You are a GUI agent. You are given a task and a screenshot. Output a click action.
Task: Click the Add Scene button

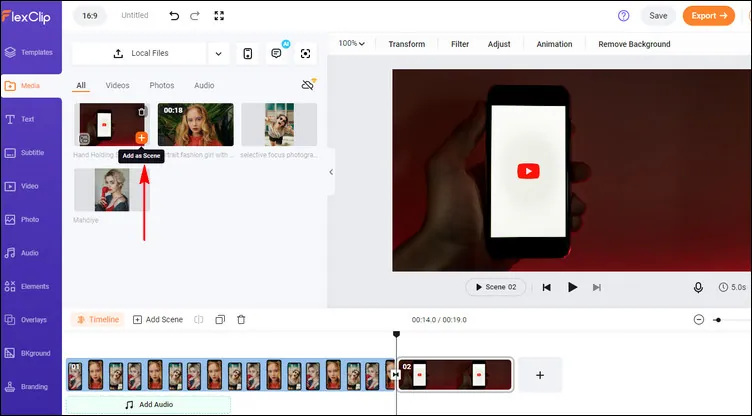[158, 320]
